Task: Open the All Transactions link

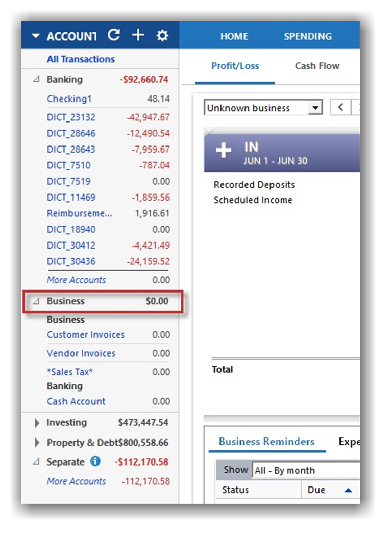Action: coord(81,59)
